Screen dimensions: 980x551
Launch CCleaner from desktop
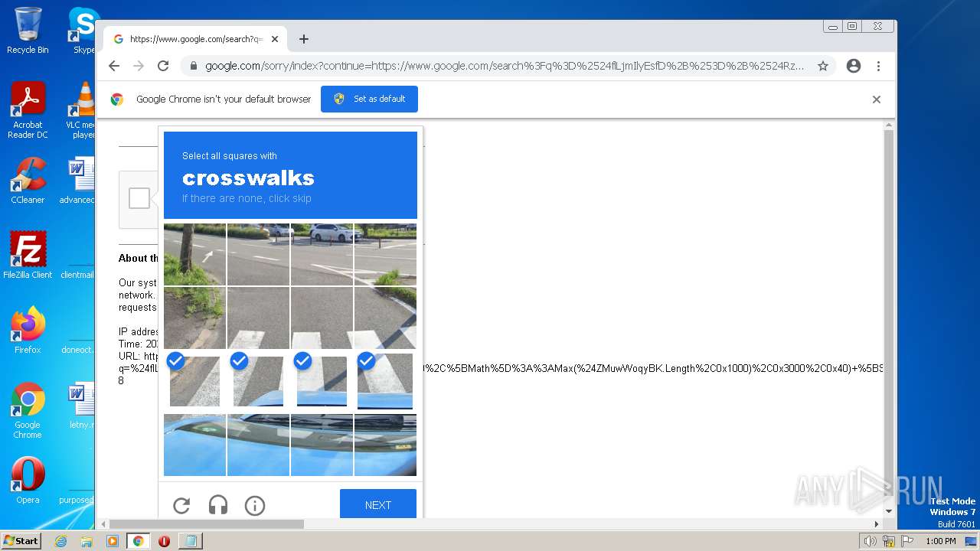click(28, 181)
